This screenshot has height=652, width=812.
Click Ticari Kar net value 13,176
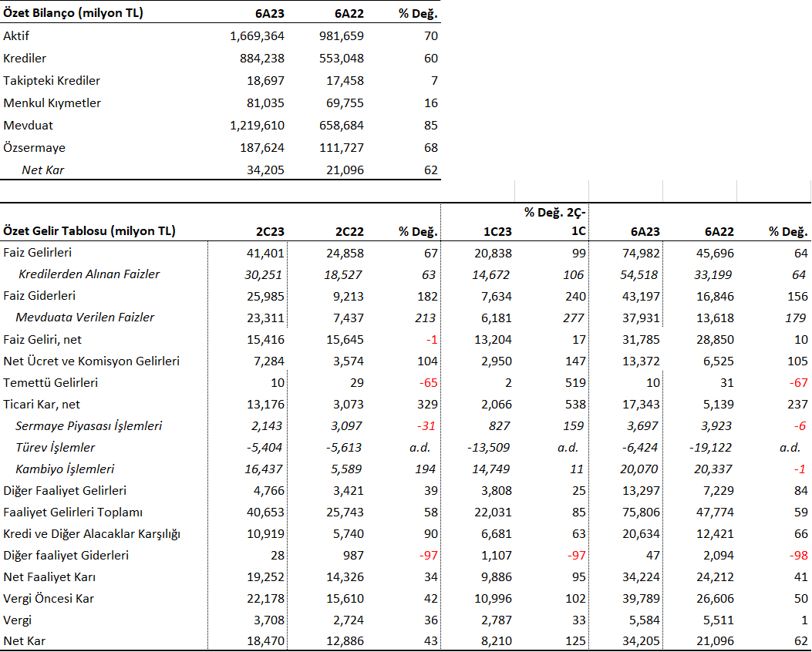click(265, 404)
